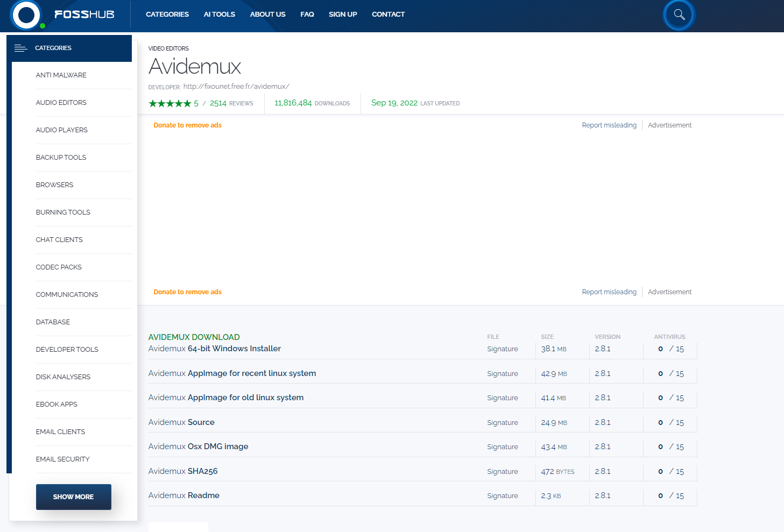The width and height of the screenshot is (784, 532).
Task: Select CODEC PACKS category
Action: 59,267
